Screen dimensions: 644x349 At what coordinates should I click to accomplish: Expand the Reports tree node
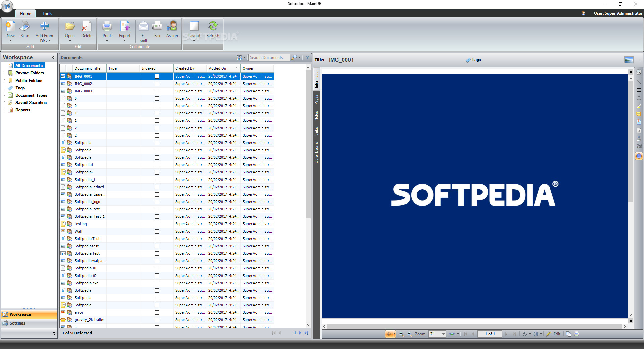(4, 110)
